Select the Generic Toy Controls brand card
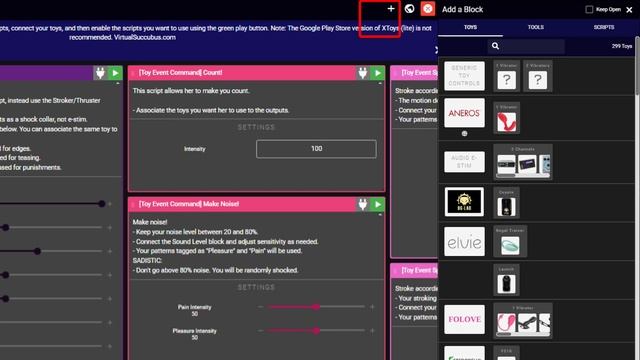The width and height of the screenshot is (640, 360). coord(464,76)
